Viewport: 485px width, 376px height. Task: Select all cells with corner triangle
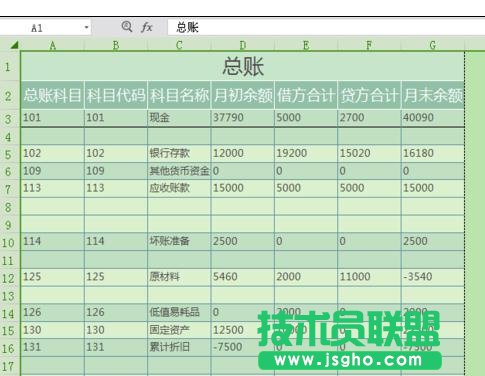click(x=14, y=44)
